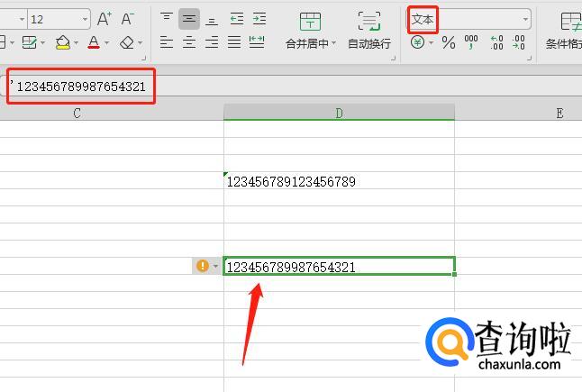
Task: Apply percent style formatting
Action: 448,42
